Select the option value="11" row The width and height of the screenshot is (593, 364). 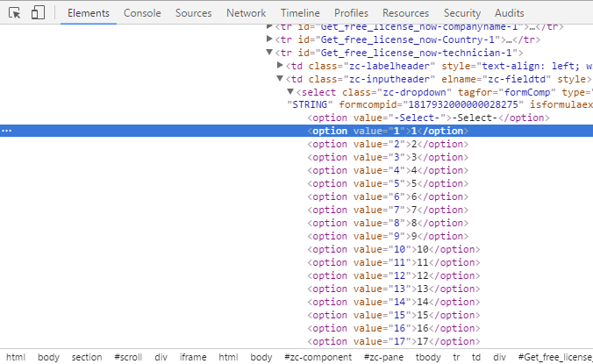pos(394,263)
